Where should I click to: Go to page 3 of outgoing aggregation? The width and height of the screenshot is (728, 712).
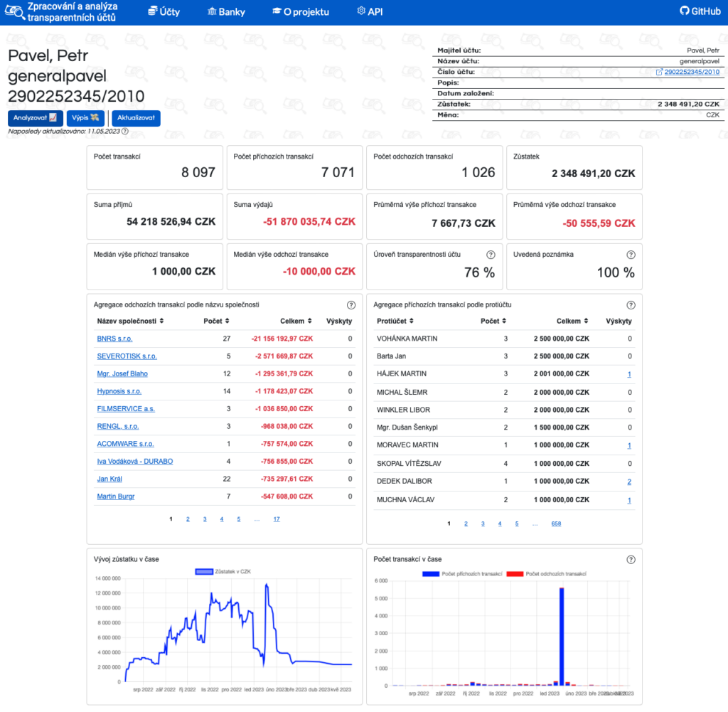point(205,519)
